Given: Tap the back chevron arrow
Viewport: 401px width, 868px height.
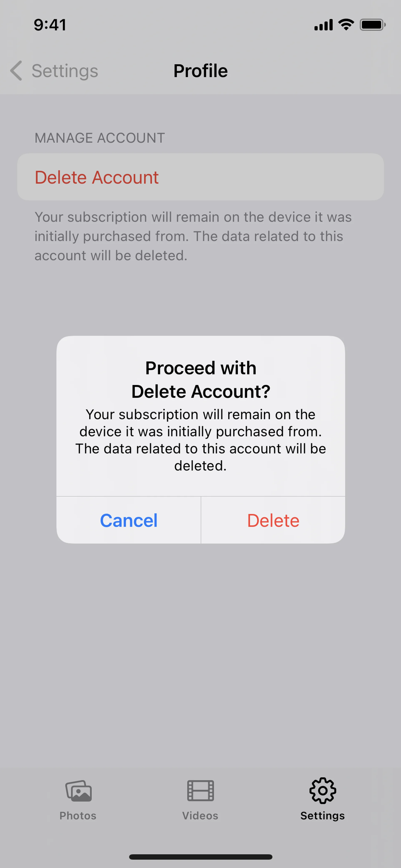Looking at the screenshot, I should point(16,71).
